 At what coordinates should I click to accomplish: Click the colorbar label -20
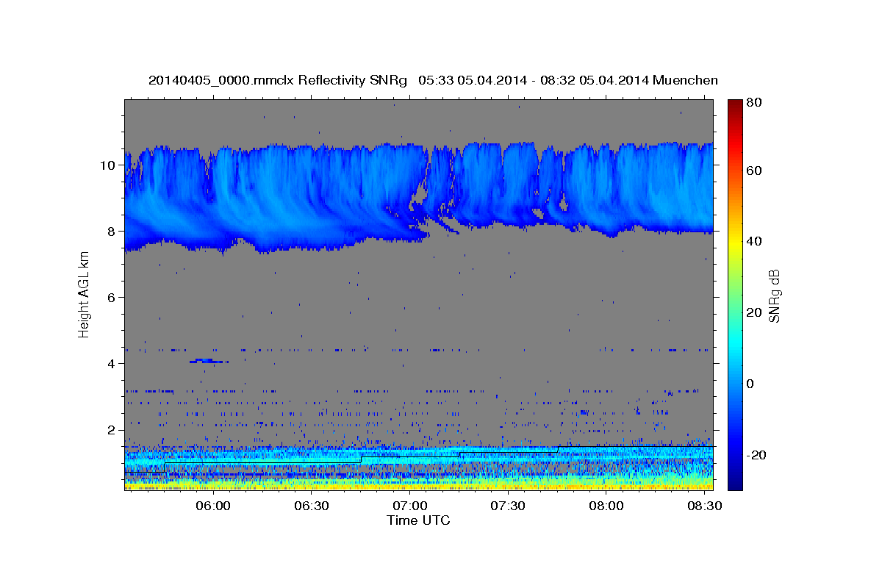(756, 455)
